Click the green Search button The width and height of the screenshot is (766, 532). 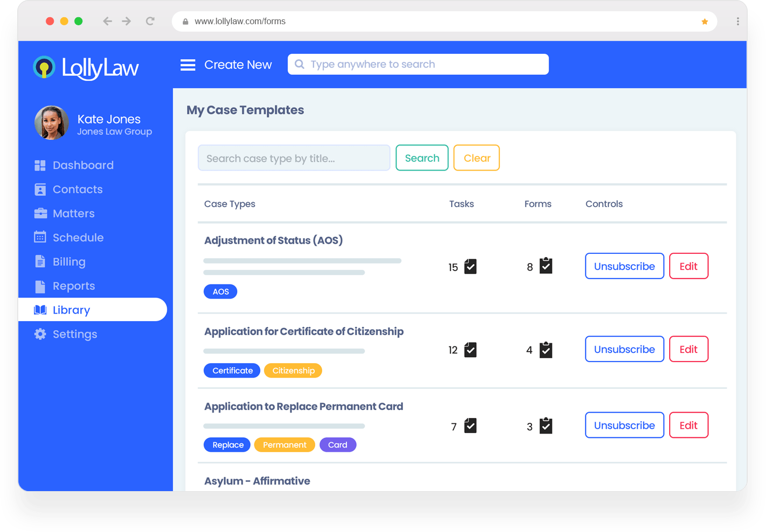point(422,158)
